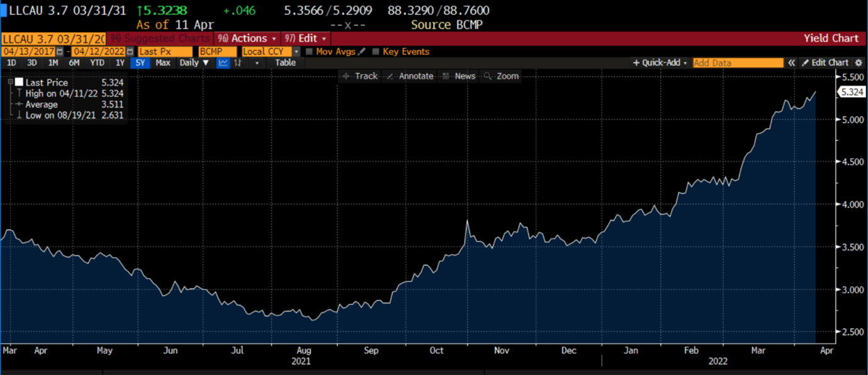
Task: Click the double-chevron collapse icon
Action: 792,62
